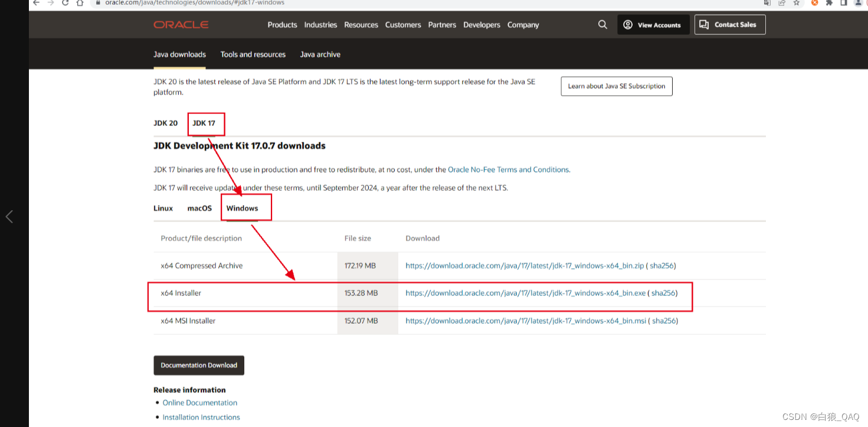
Task: Open Oracle No-Fee Terms and Conditions link
Action: 509,170
